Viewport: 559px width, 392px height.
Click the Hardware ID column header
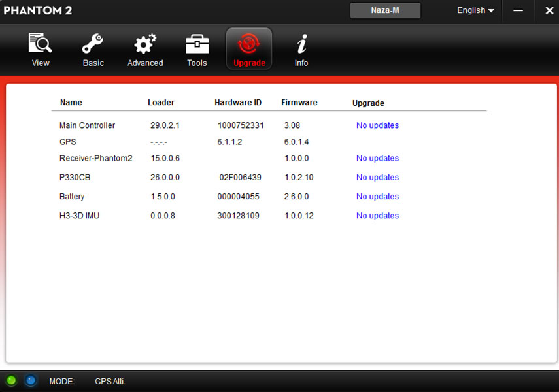click(238, 103)
